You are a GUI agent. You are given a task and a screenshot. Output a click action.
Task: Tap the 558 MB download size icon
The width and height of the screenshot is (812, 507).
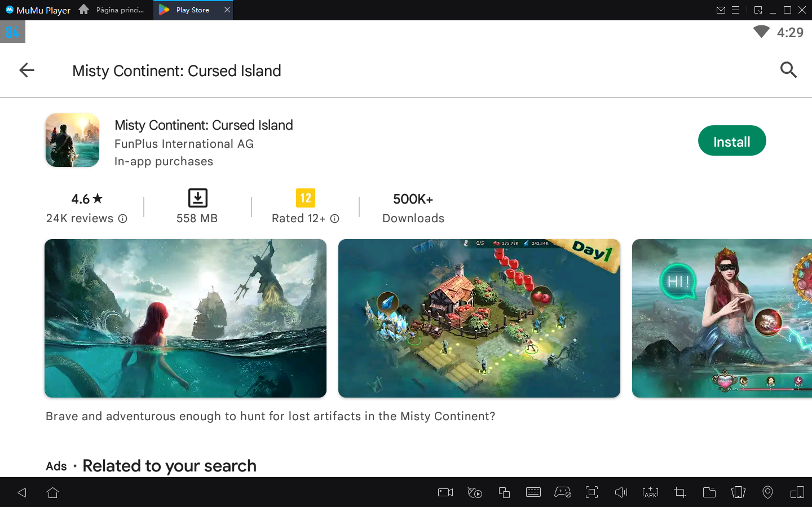[197, 198]
